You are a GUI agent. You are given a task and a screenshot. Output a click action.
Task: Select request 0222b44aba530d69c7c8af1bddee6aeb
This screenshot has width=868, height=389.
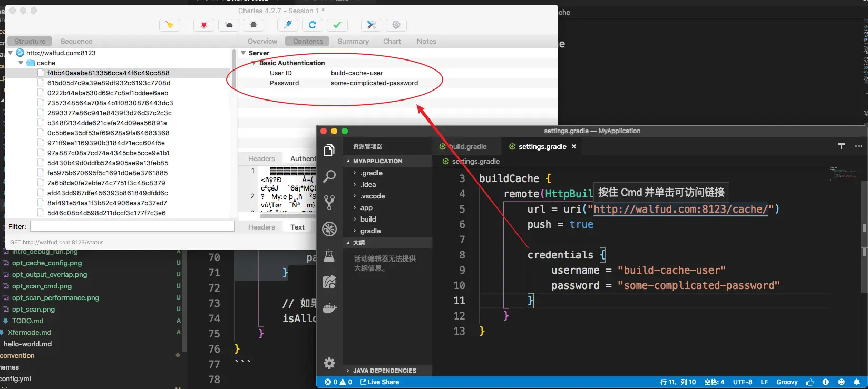click(108, 93)
